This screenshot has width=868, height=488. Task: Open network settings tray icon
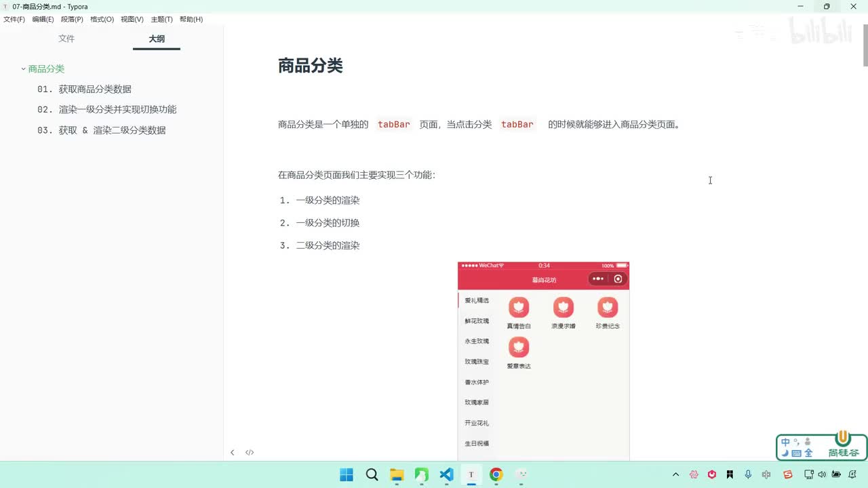point(808,474)
